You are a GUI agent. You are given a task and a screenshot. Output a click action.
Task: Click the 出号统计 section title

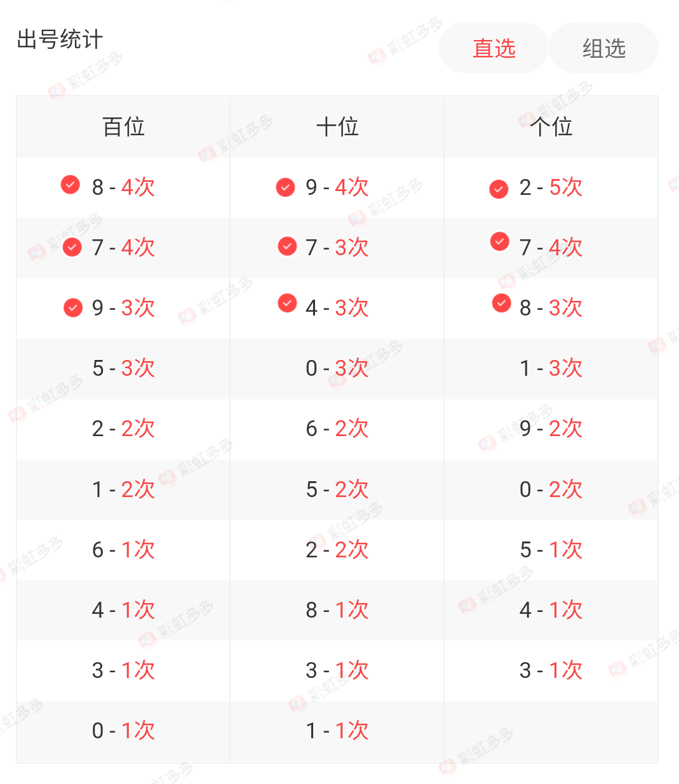pyautogui.click(x=60, y=39)
